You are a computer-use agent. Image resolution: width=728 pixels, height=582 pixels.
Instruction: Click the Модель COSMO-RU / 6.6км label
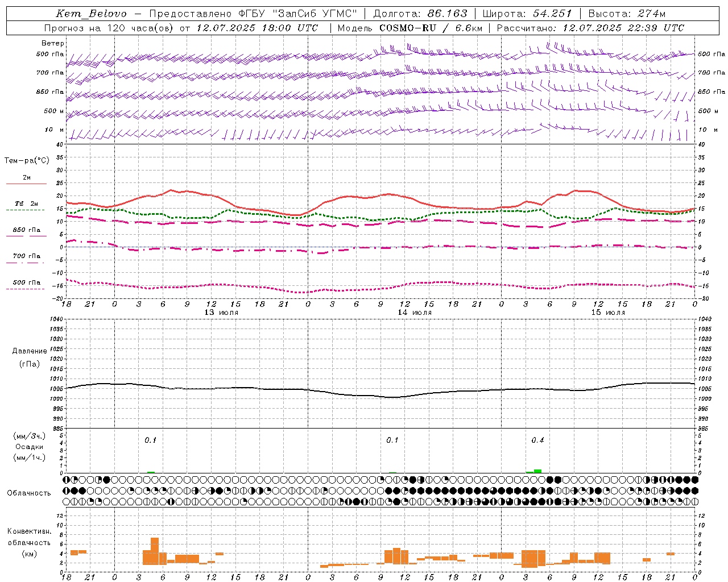[410, 28]
